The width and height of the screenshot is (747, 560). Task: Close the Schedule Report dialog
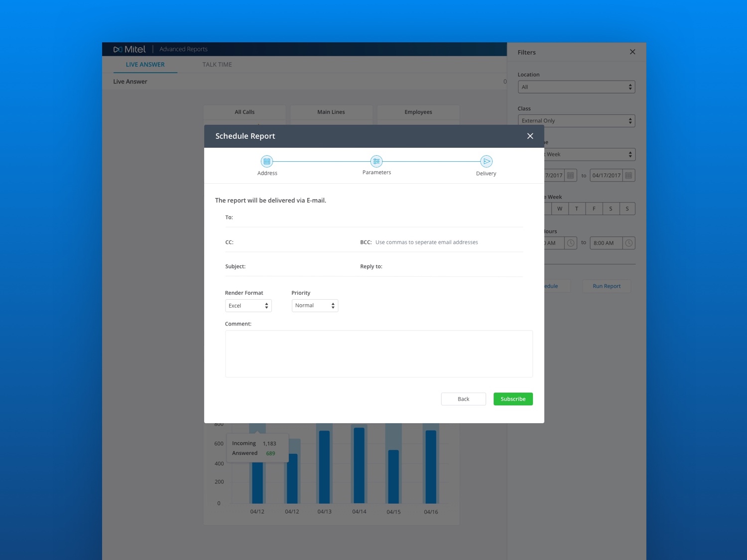pyautogui.click(x=530, y=136)
